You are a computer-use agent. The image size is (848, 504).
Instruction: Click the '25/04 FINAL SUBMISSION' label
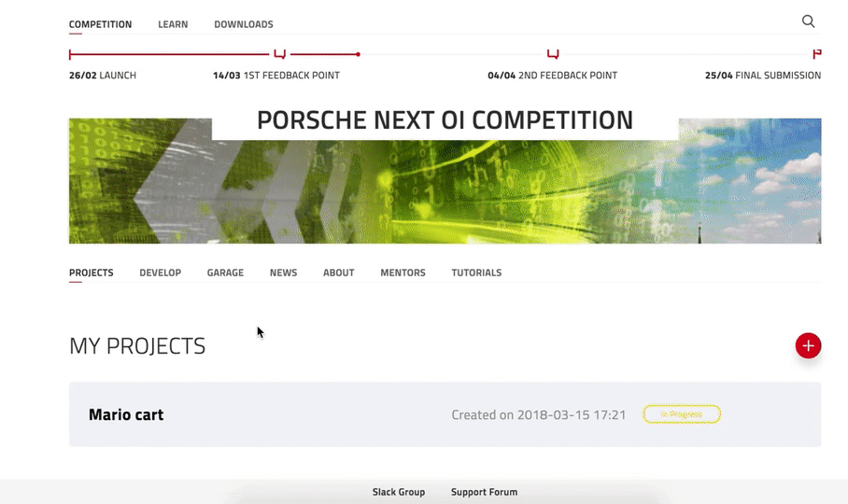tap(763, 76)
